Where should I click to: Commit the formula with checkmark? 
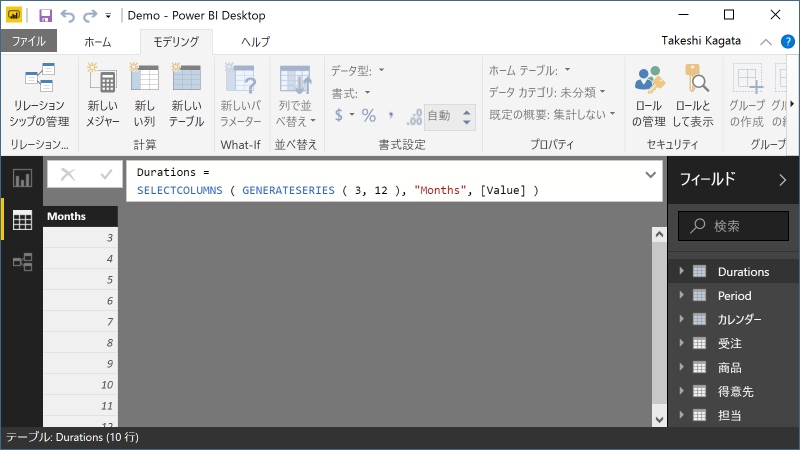106,175
